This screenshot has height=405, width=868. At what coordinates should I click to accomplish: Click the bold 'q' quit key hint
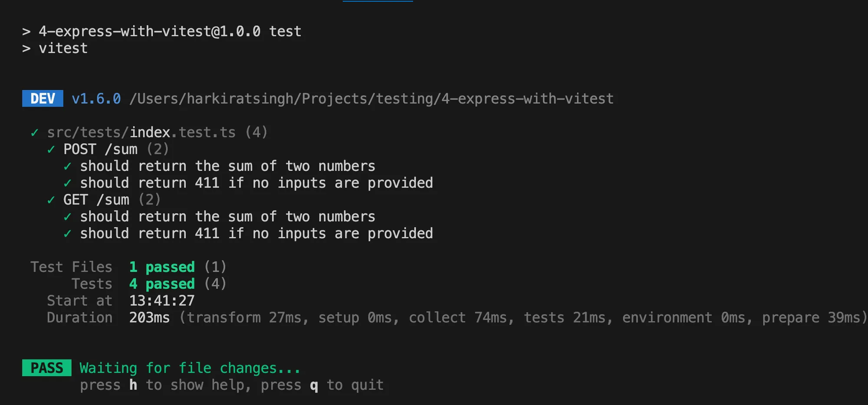tap(314, 385)
